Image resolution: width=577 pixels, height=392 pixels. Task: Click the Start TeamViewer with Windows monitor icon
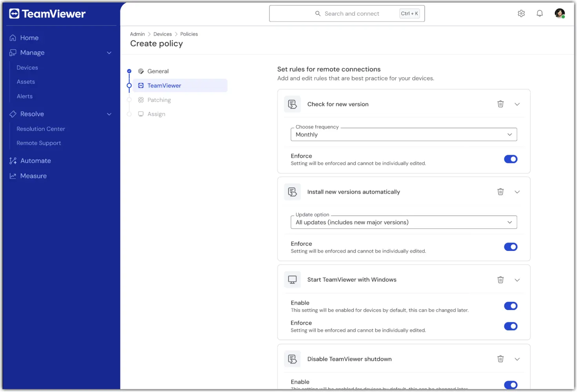292,279
